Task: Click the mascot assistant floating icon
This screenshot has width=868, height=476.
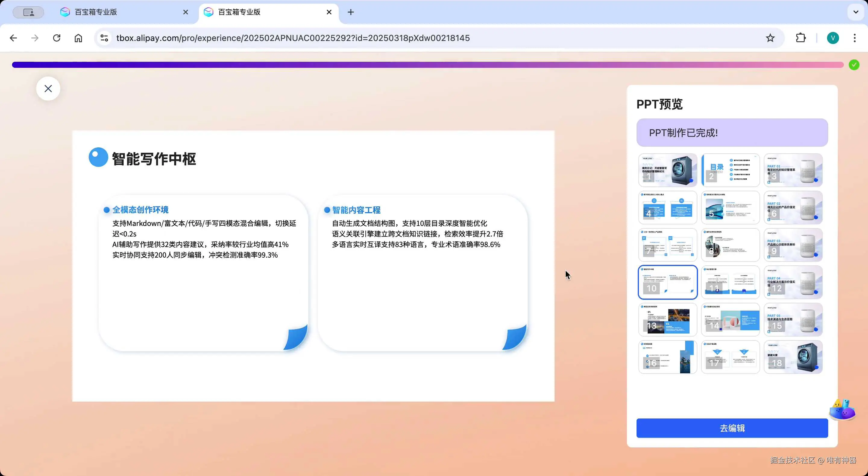Action: (842, 410)
